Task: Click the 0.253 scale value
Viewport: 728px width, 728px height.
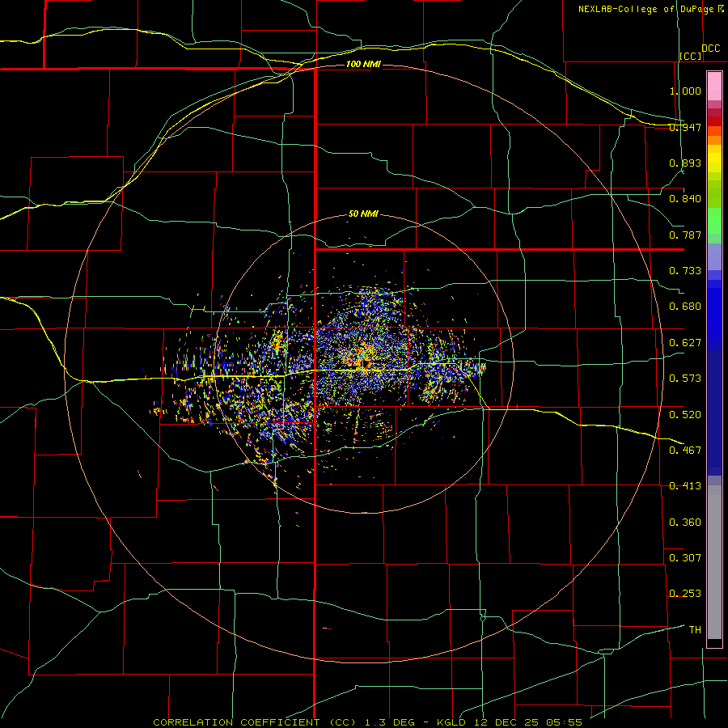Action: [x=685, y=594]
